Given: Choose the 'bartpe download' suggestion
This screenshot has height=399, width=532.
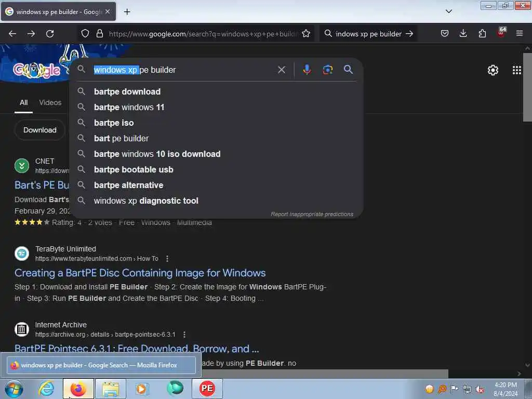Looking at the screenshot, I should click(216, 91).
